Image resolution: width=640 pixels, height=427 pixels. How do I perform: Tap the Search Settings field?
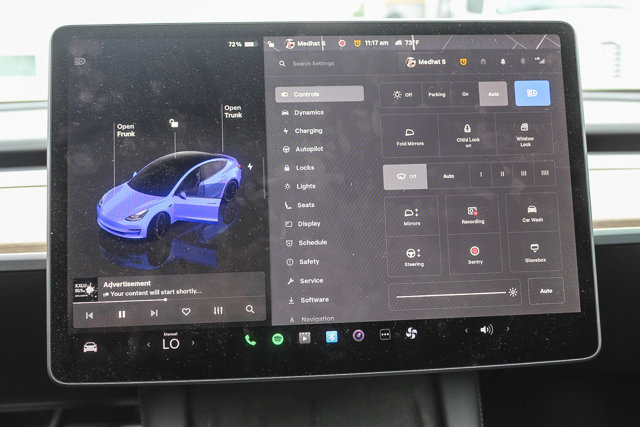pyautogui.click(x=330, y=63)
